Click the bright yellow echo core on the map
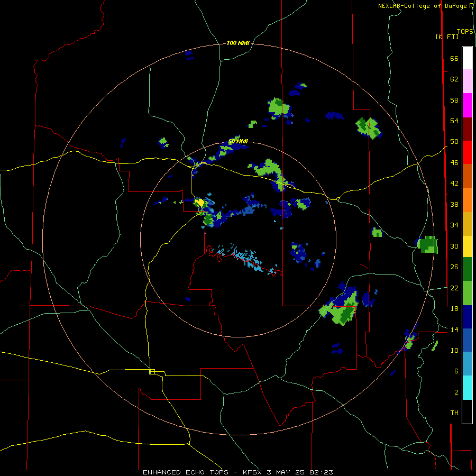This screenshot has height=476, width=476. pos(199,203)
